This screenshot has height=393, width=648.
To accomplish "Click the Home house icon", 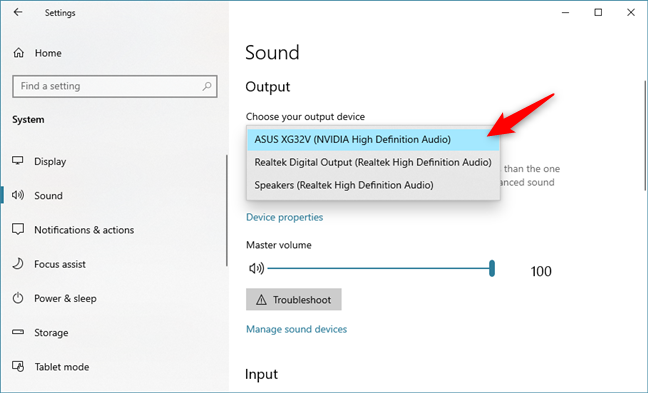I will point(19,52).
